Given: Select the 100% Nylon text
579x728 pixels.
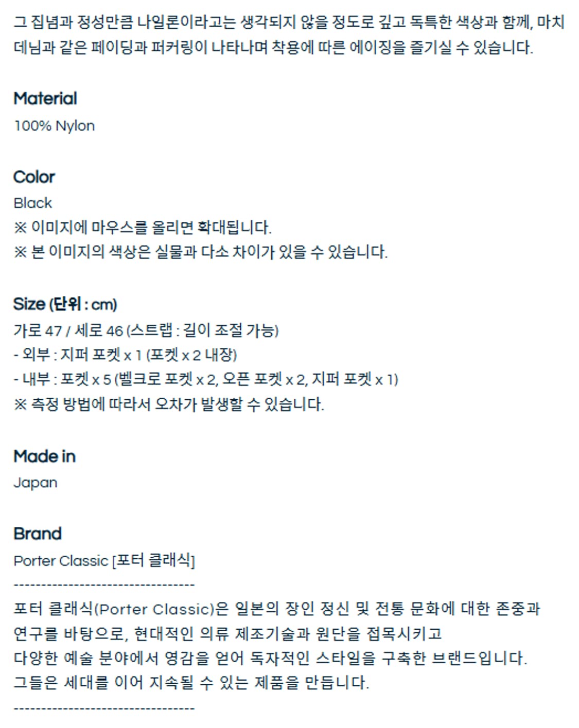Looking at the screenshot, I should pyautogui.click(x=54, y=126).
